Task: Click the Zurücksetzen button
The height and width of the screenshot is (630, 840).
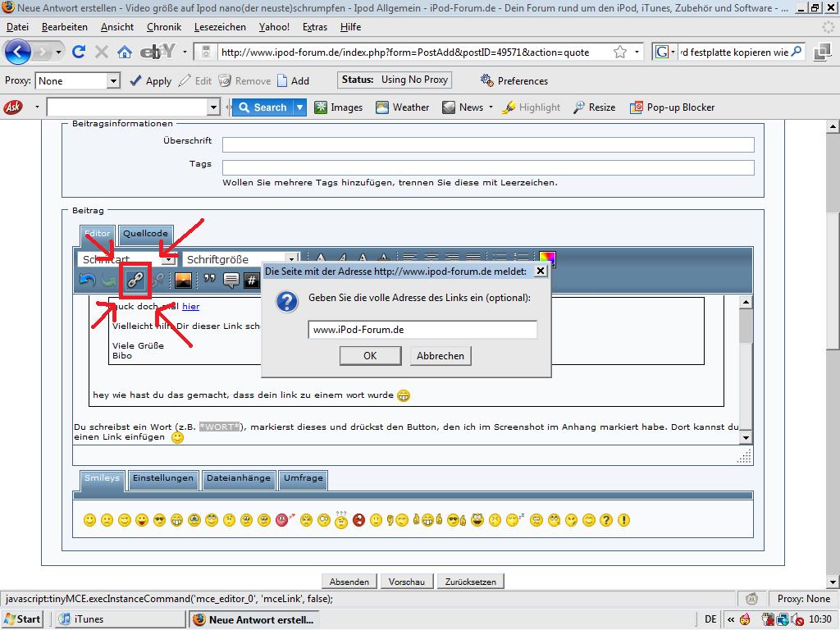Action: 470,582
